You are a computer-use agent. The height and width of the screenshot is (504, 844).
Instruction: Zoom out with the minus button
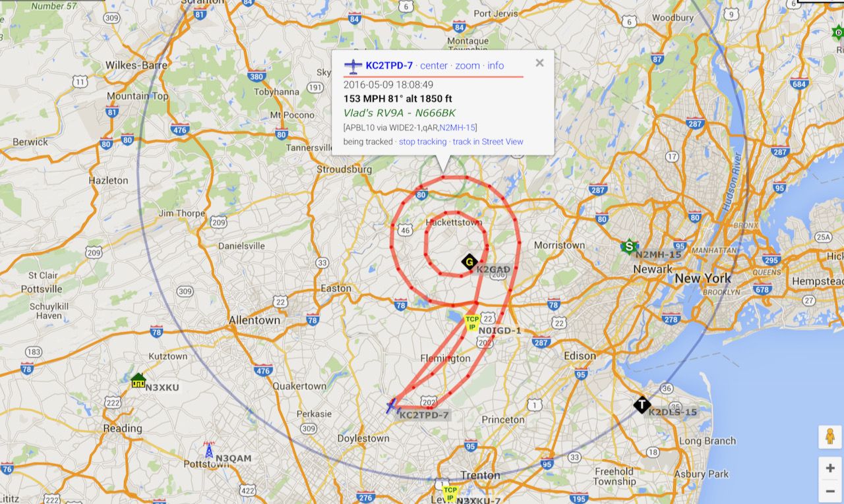(829, 491)
